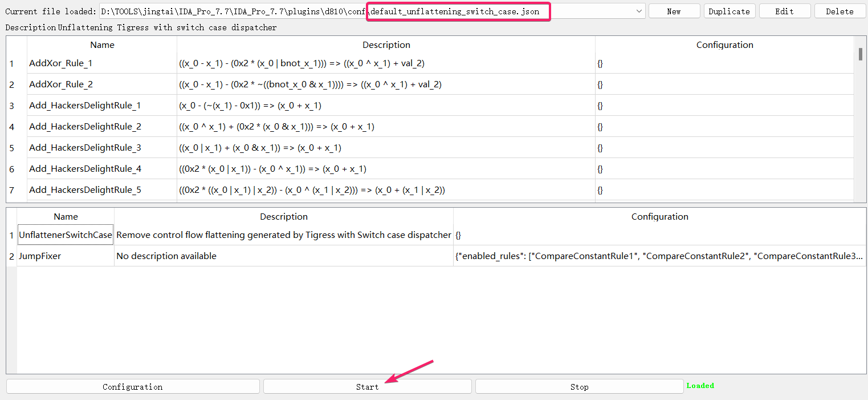The height and width of the screenshot is (400, 868).
Task: Click the New configuration button
Action: [x=674, y=11]
